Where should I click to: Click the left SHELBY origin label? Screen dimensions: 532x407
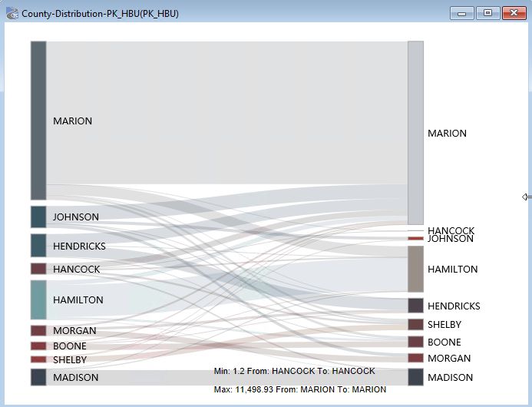click(x=70, y=360)
